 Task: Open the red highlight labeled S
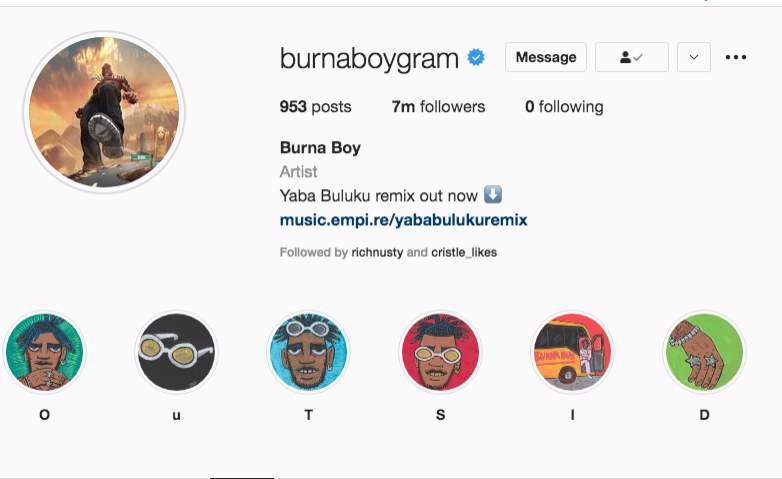[x=440, y=352]
